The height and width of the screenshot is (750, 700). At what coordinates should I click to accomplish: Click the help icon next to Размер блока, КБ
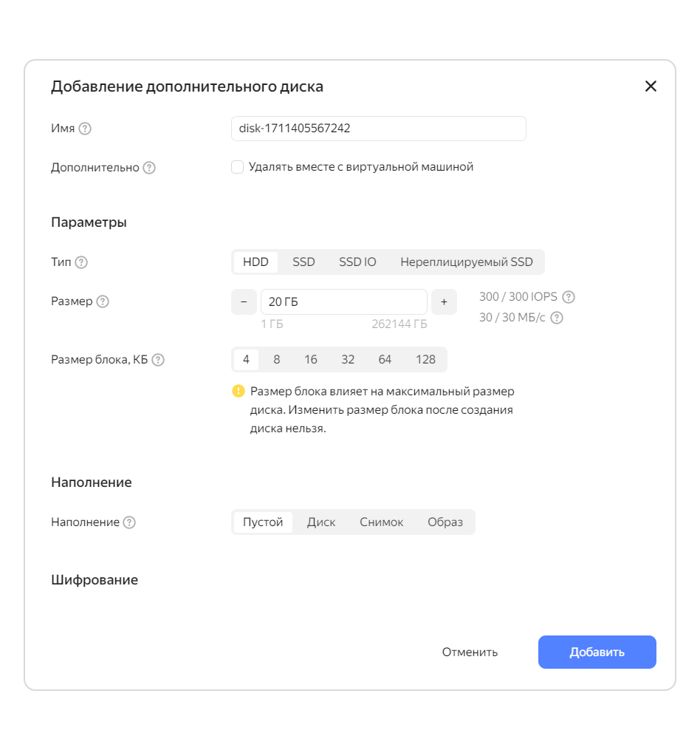(x=158, y=360)
